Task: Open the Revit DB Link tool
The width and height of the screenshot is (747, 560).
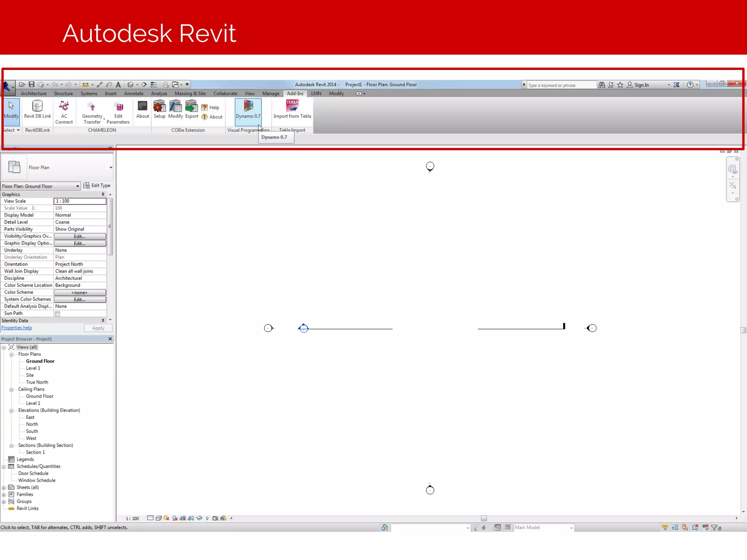Action: (x=37, y=109)
